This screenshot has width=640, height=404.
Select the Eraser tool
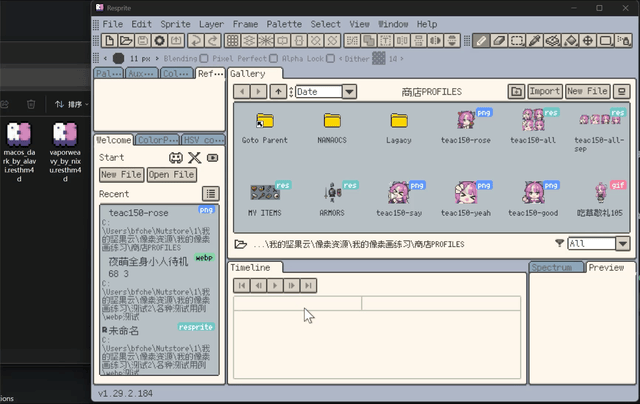(x=499, y=41)
